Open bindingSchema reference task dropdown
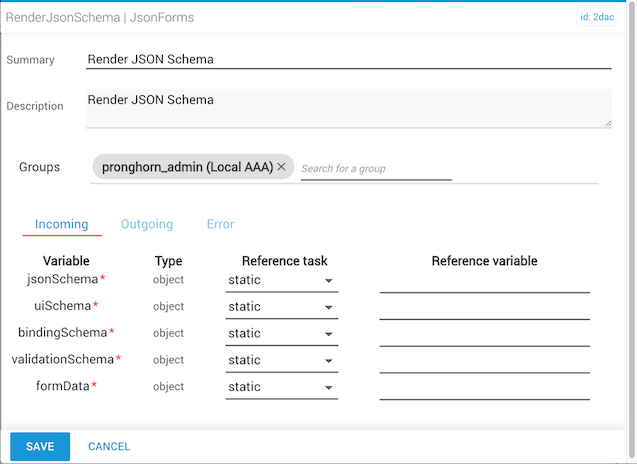Viewport: 637px width, 464px height. click(281, 334)
